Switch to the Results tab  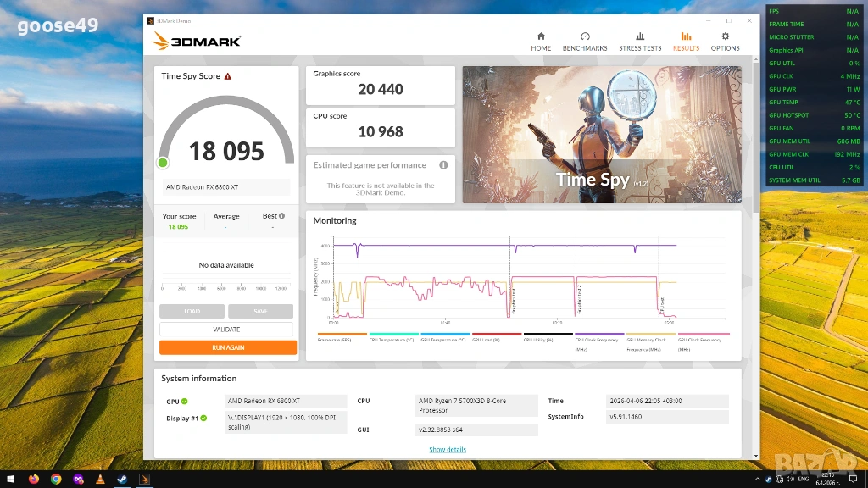(x=686, y=41)
